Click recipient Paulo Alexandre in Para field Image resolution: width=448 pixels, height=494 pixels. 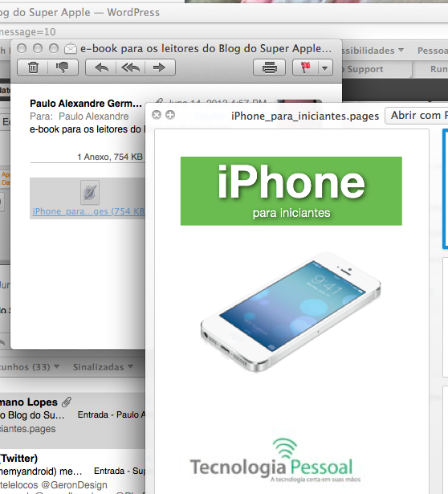[x=93, y=116]
